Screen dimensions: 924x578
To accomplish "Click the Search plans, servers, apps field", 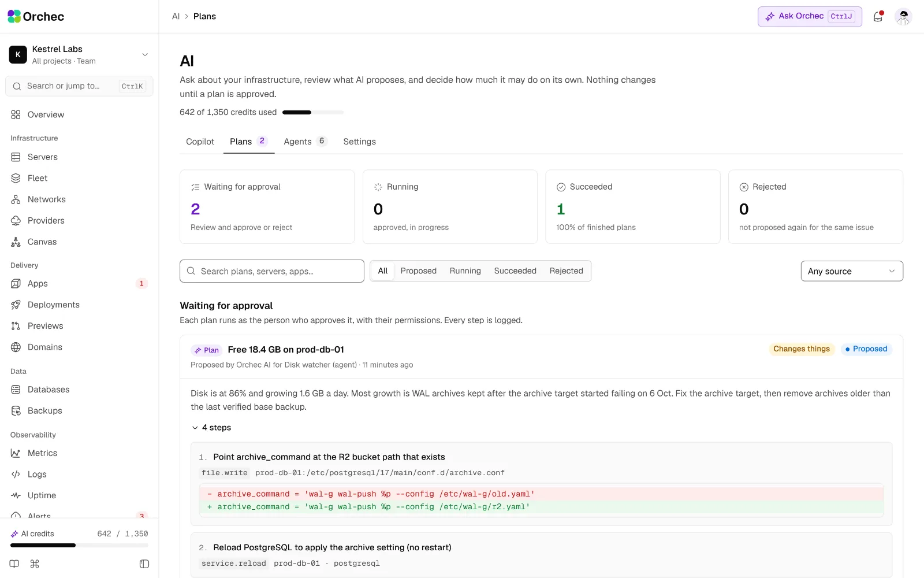I will (x=272, y=271).
